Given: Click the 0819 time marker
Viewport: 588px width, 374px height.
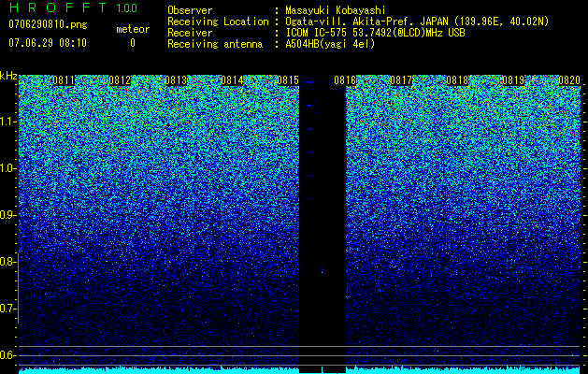Looking at the screenshot, I should 513,80.
